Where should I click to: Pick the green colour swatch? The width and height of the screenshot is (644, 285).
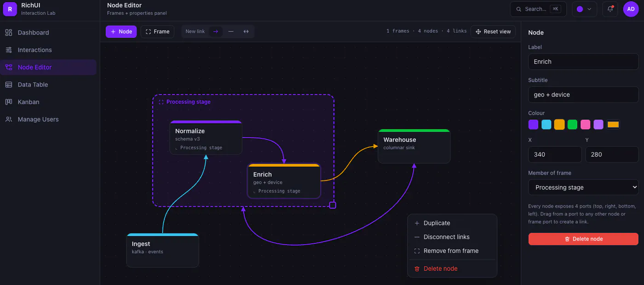(572, 124)
